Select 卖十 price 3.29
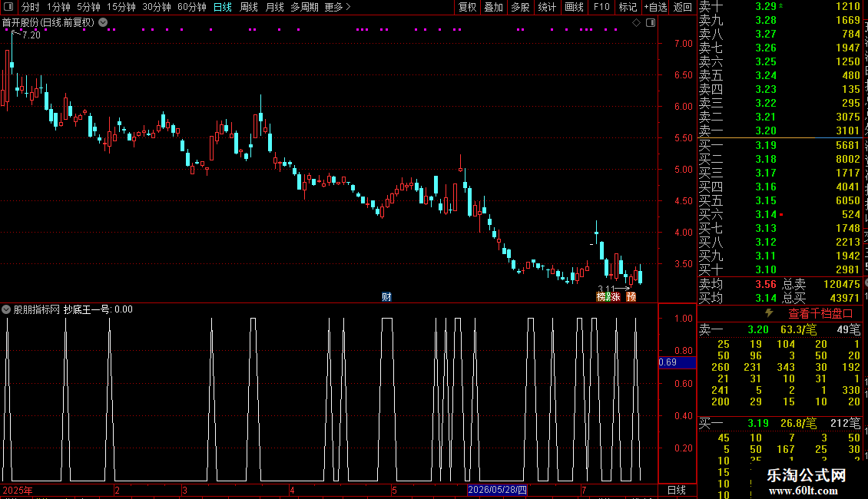Screen dimensions: 868x499 coord(766,7)
